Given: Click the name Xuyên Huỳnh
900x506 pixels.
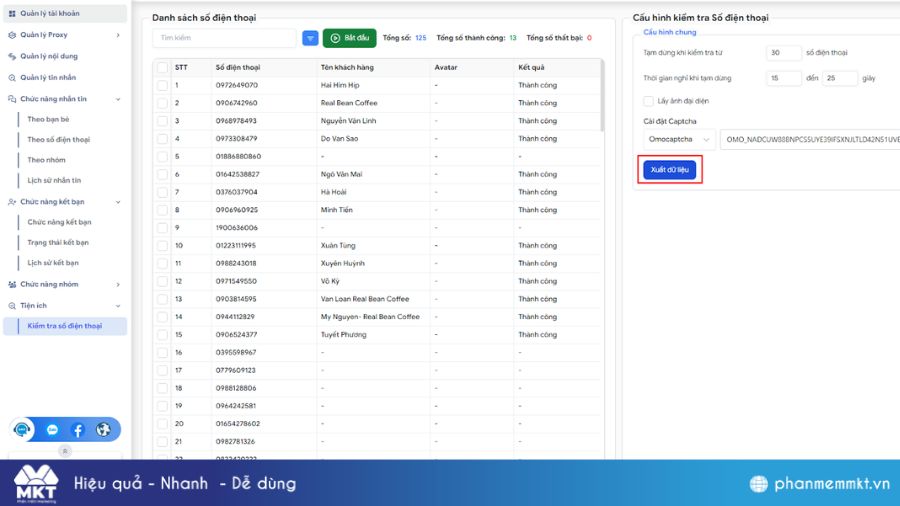Looking at the screenshot, I should [x=343, y=263].
